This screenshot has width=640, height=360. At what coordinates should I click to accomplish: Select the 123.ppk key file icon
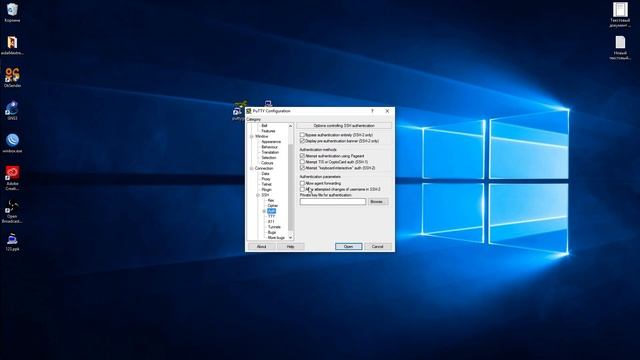(12, 242)
